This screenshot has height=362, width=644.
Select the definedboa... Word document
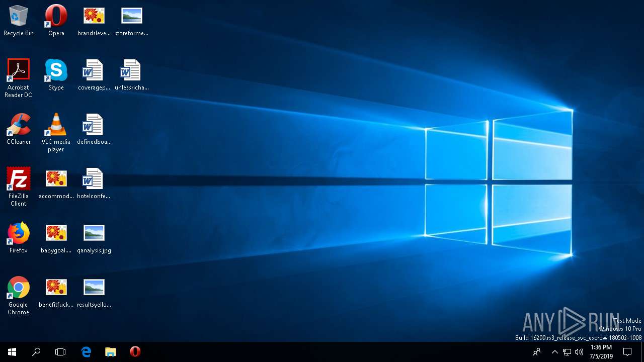(x=94, y=129)
